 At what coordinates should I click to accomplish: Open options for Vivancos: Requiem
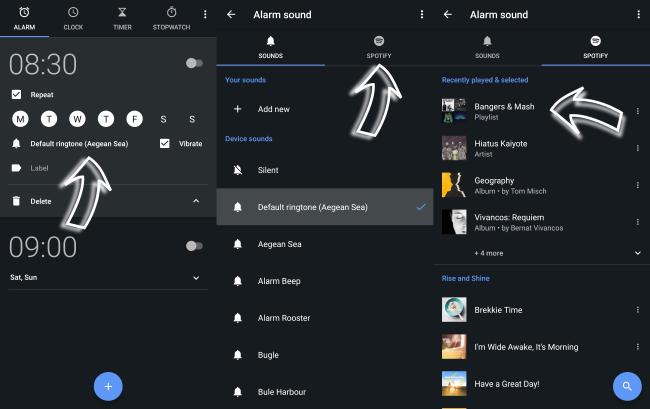tap(638, 222)
